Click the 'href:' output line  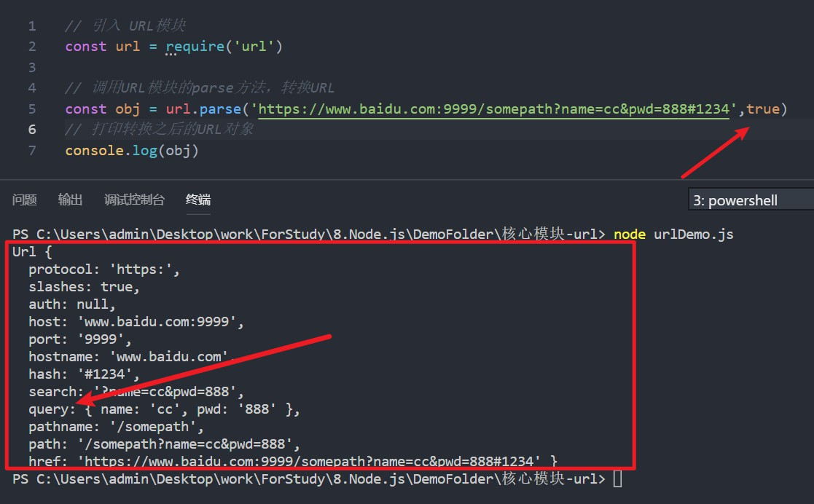(293, 461)
